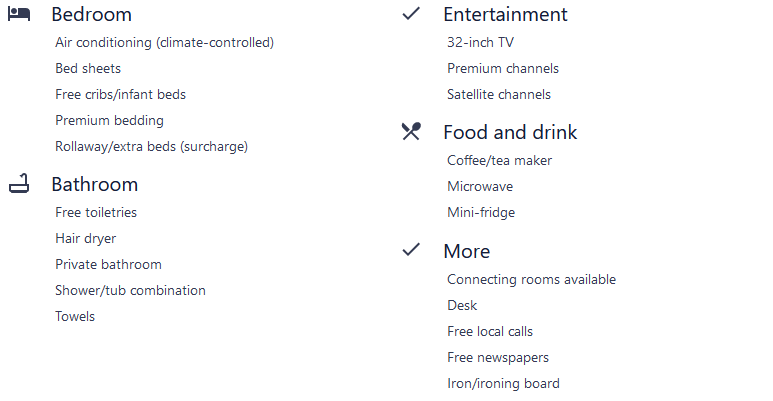The image size is (773, 401).
Task: Click Rollaway/extra beds (surcharge) text
Action: click(151, 146)
